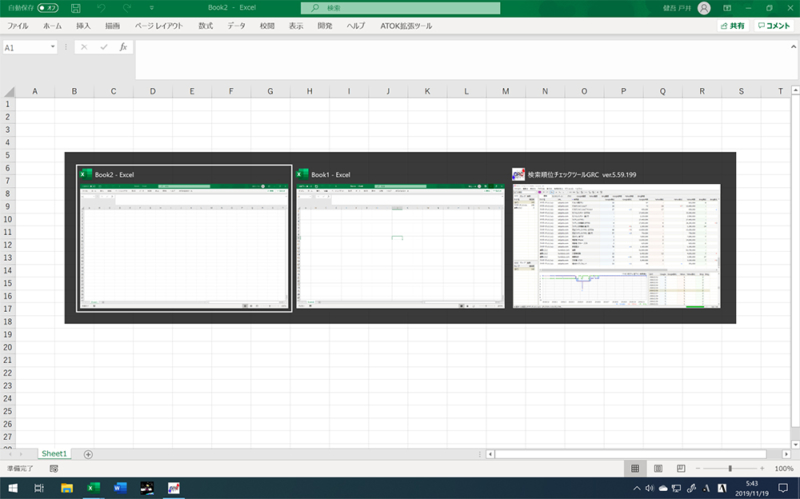Switch to the ヘルプ ribbon tab

(356, 26)
